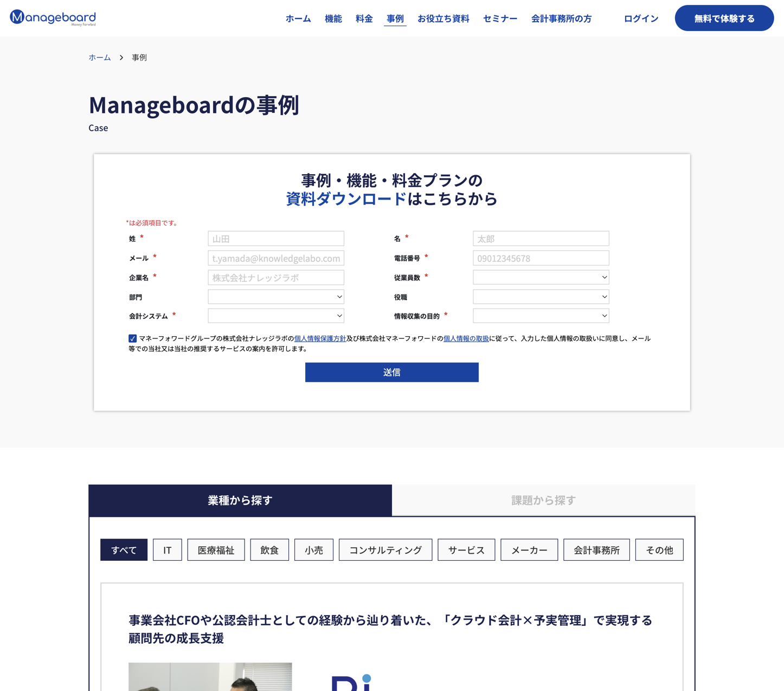Open the 従業員数 dropdown
Viewport: 784px width, 691px height.
coord(541,278)
